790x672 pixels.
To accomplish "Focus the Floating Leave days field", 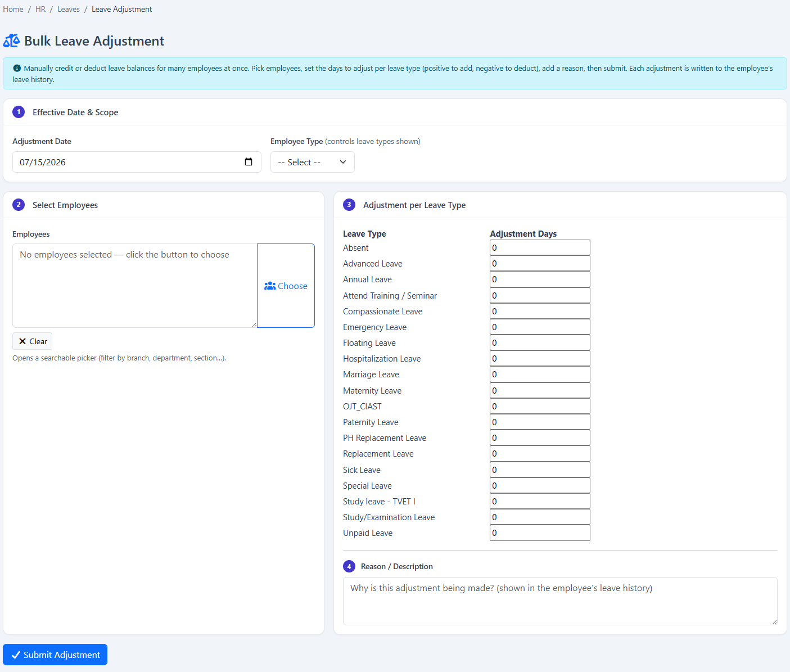I will 540,342.
